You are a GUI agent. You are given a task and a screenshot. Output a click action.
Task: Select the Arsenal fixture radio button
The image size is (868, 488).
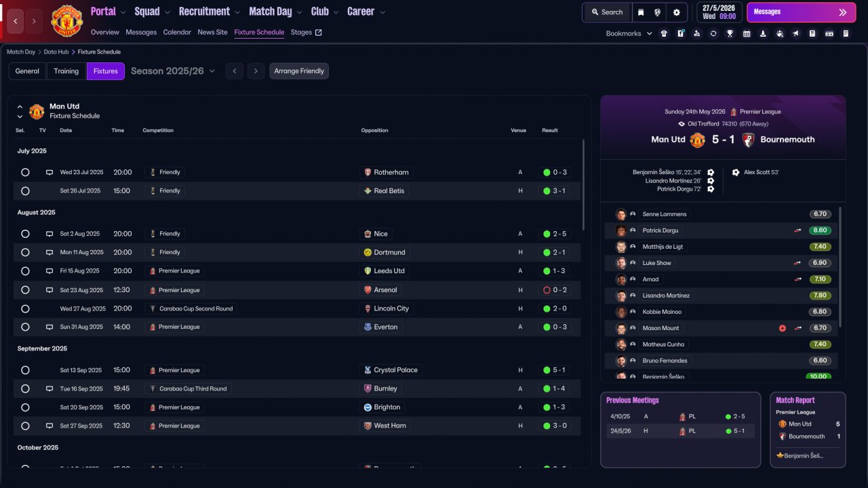coord(25,289)
